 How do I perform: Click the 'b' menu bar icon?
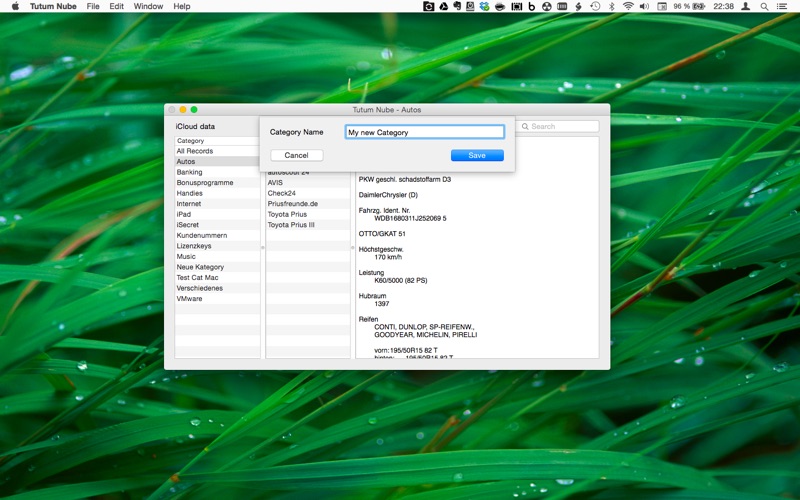(532, 6)
